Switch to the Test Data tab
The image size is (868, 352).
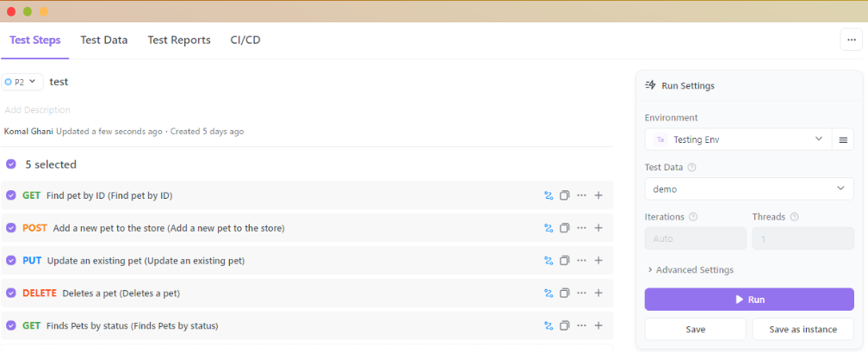tap(104, 40)
